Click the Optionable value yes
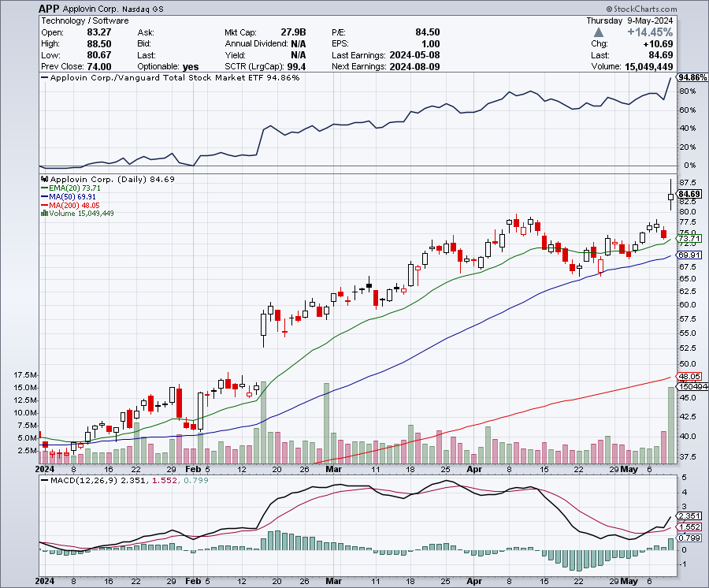Viewport: 709px width, 588px height. pyautogui.click(x=191, y=67)
